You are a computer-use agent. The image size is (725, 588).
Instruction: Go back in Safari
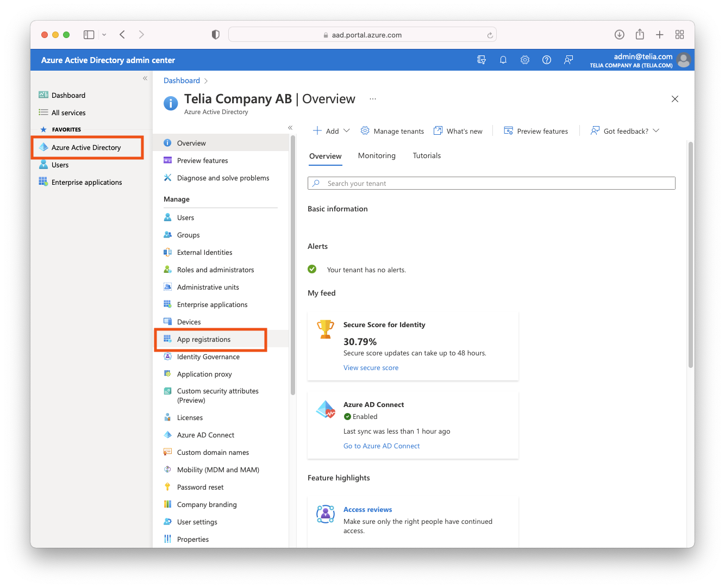point(122,35)
